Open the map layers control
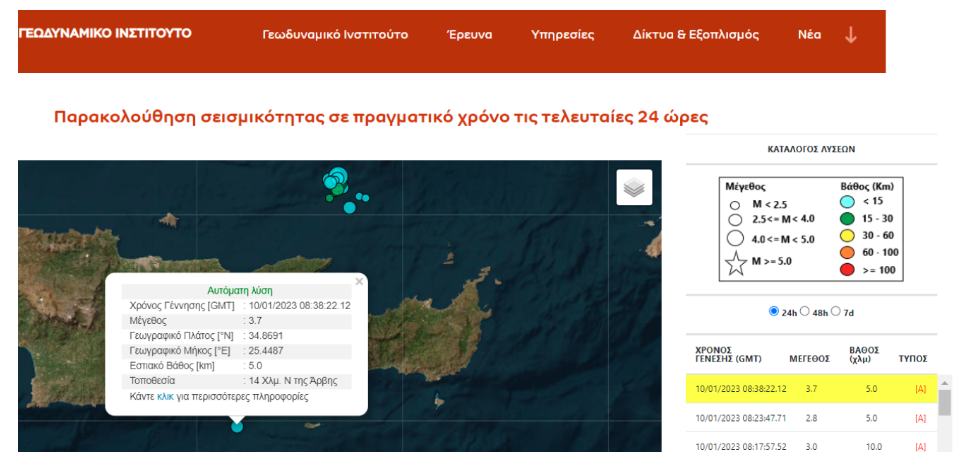This screenshot has width=967, height=472. (x=634, y=187)
